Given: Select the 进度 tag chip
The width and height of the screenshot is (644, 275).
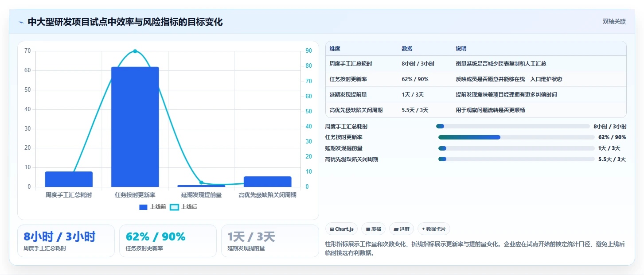Looking at the screenshot, I should point(402,229).
